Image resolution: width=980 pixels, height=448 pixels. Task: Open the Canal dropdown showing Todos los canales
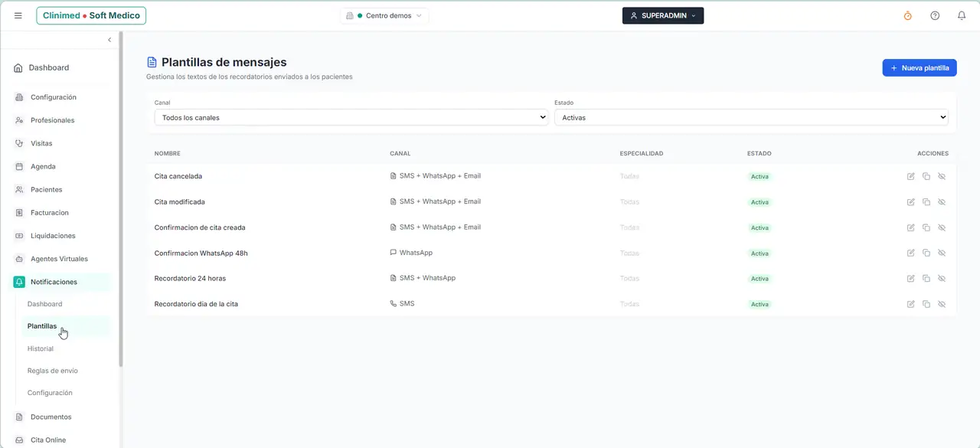tap(351, 117)
